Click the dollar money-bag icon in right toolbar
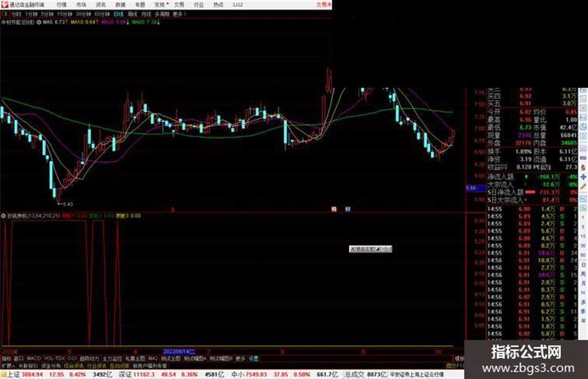 (583, 167)
